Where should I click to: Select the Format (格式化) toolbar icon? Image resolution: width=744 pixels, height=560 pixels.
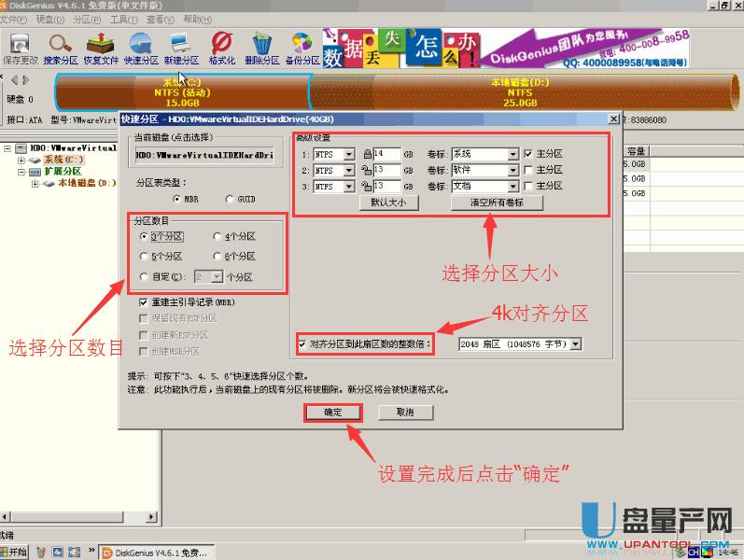point(221,47)
